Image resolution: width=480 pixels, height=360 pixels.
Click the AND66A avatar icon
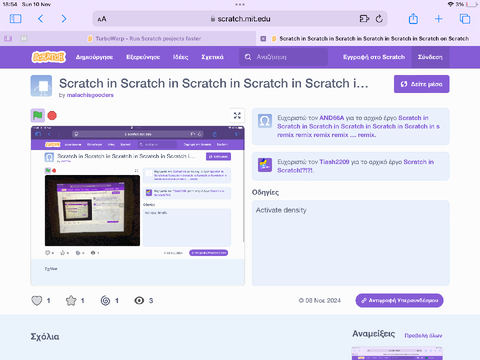(265, 121)
